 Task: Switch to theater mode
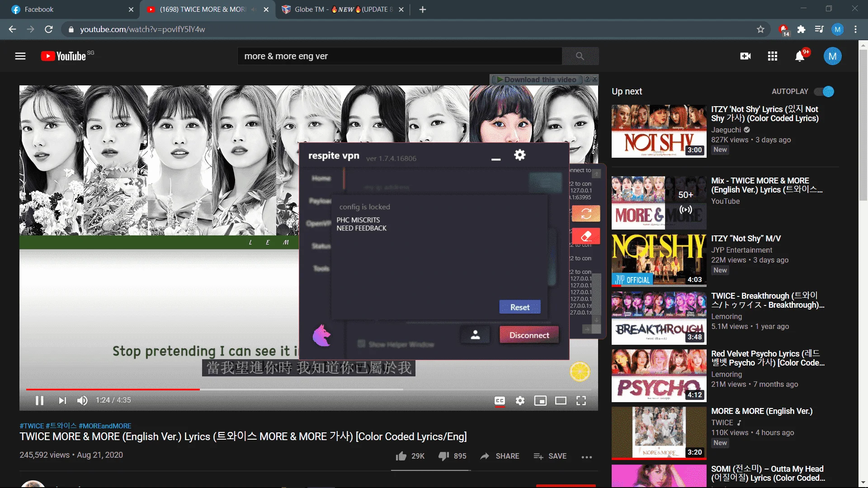561,401
